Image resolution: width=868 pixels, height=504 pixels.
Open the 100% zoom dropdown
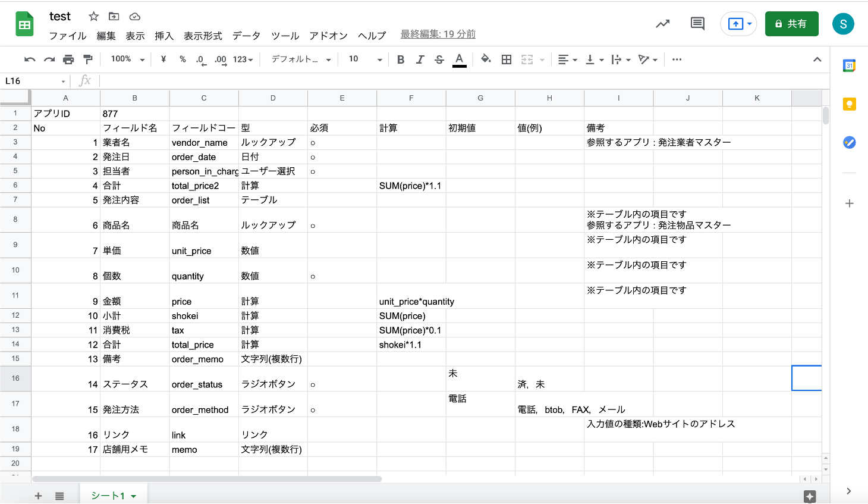pyautogui.click(x=127, y=60)
